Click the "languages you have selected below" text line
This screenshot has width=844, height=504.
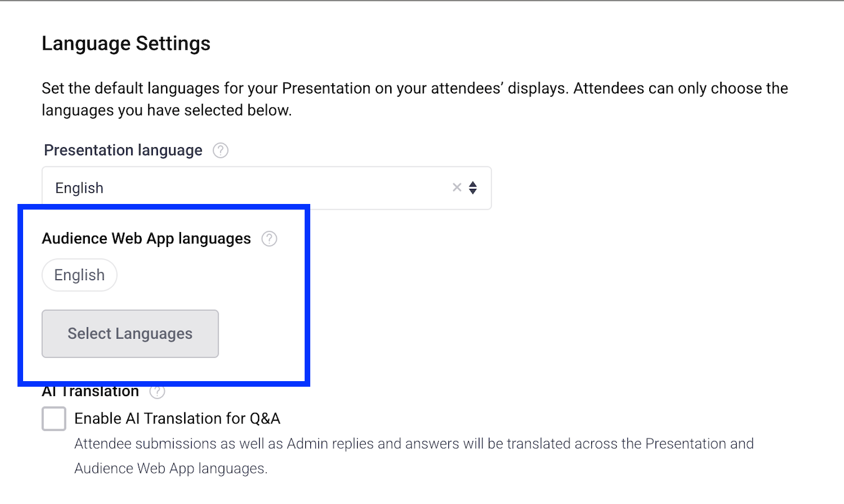(167, 111)
